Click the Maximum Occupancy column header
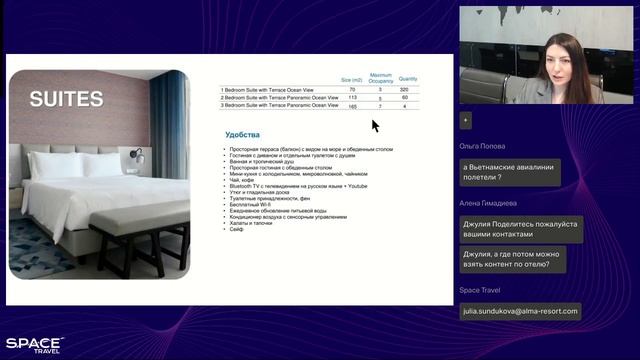This screenshot has height=360, width=640. [x=381, y=78]
